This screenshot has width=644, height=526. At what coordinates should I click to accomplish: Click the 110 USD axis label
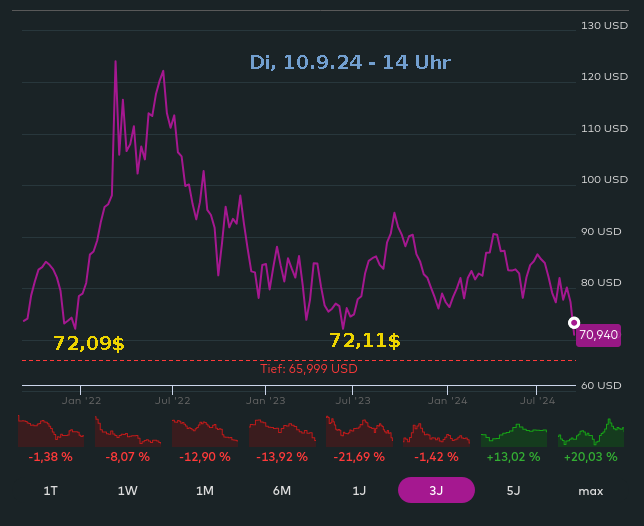[x=604, y=129]
